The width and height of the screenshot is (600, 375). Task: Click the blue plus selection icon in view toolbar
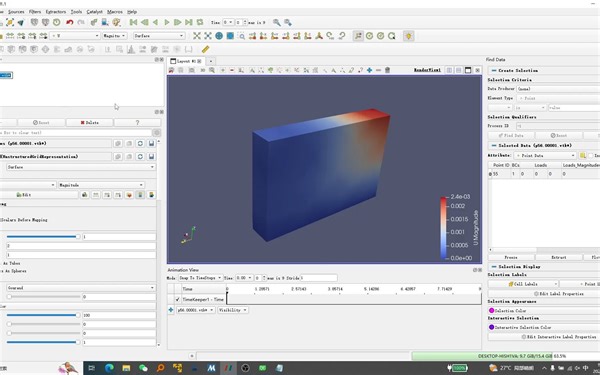[x=369, y=70]
